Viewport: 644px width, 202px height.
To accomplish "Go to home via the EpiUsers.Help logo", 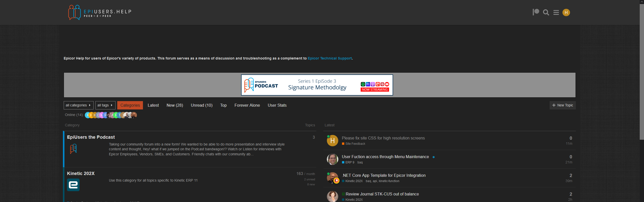I will [x=100, y=12].
